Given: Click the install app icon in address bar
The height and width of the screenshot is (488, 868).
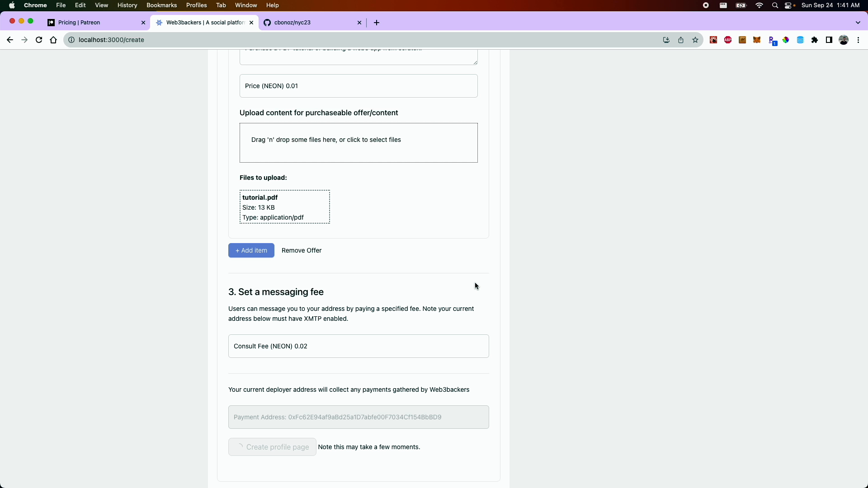Looking at the screenshot, I should (x=666, y=40).
